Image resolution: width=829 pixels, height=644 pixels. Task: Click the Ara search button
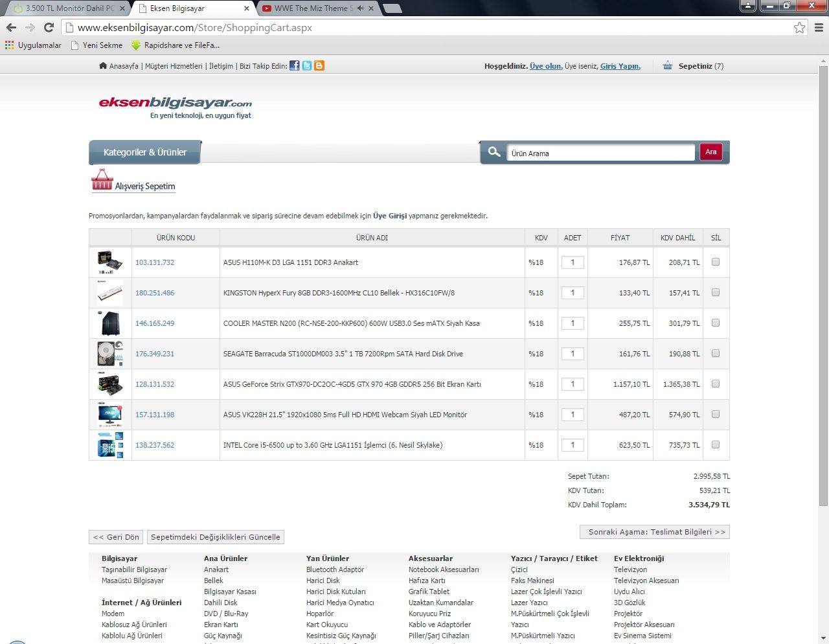711,152
